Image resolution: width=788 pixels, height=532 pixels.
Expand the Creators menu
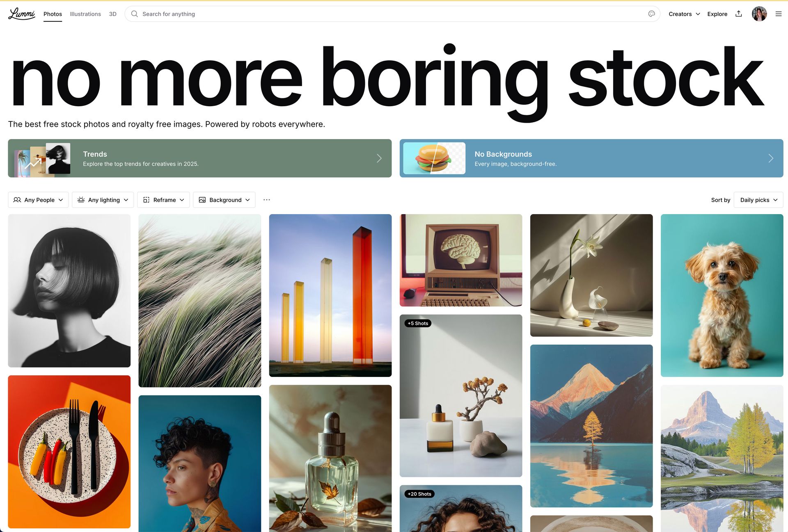tap(684, 14)
